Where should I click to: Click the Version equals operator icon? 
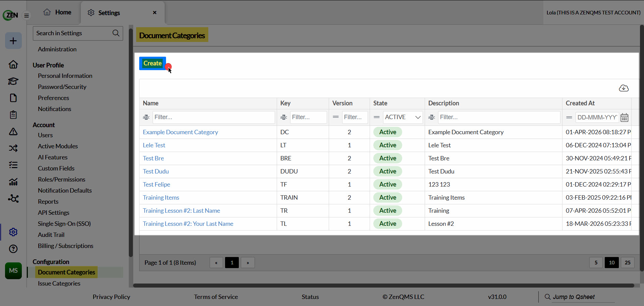pyautogui.click(x=336, y=117)
